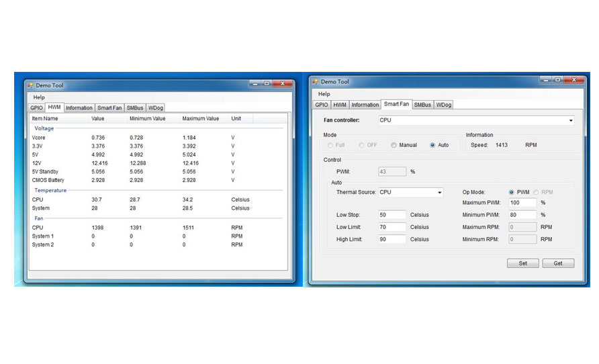The height and width of the screenshot is (364, 599).
Task: Choose PWM as the Op Mode
Action: [512, 192]
